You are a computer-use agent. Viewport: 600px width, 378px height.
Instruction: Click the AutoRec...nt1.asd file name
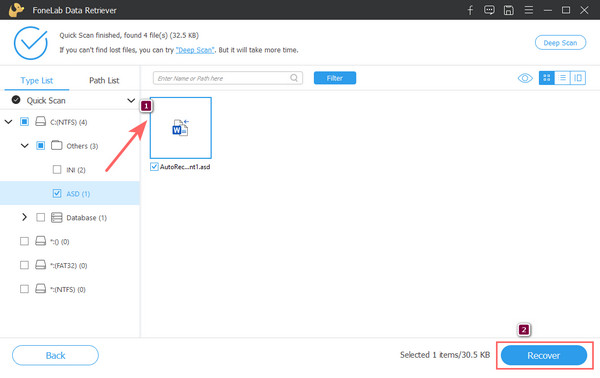pyautogui.click(x=185, y=167)
